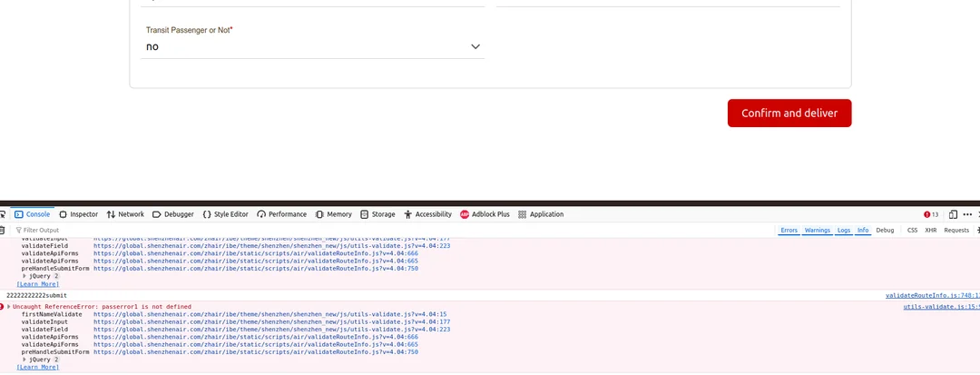Click the Confirm and deliver button
This screenshot has height=375, width=980.
[x=789, y=113]
